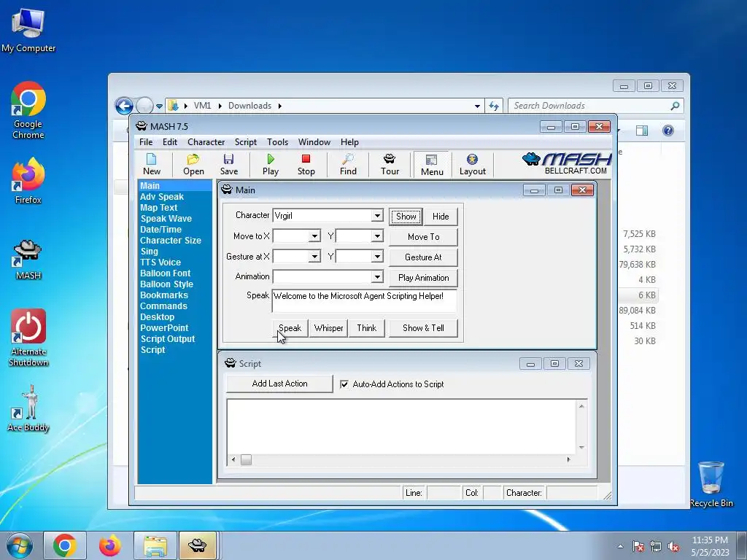The width and height of the screenshot is (747, 560).
Task: Open Recycle Bin on desktop
Action: coord(711,484)
